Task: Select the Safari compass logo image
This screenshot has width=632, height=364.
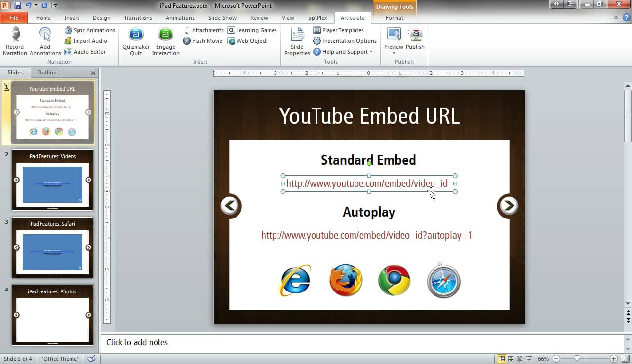Action: pyautogui.click(x=443, y=281)
